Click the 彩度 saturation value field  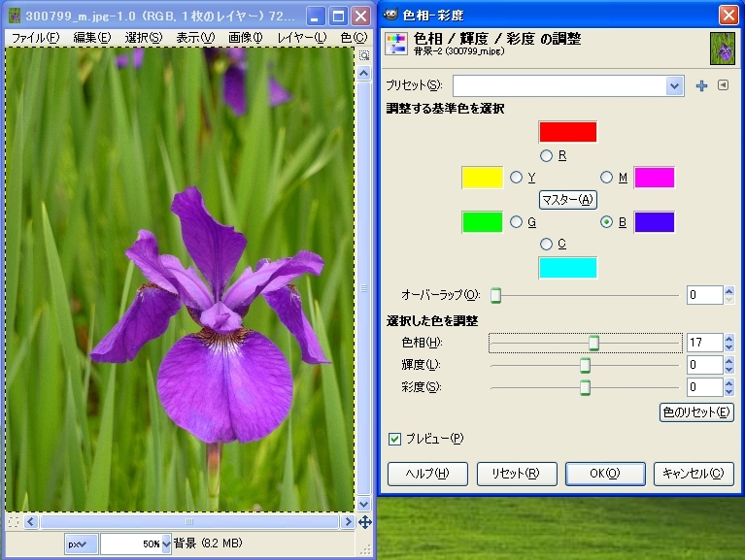tap(705, 387)
